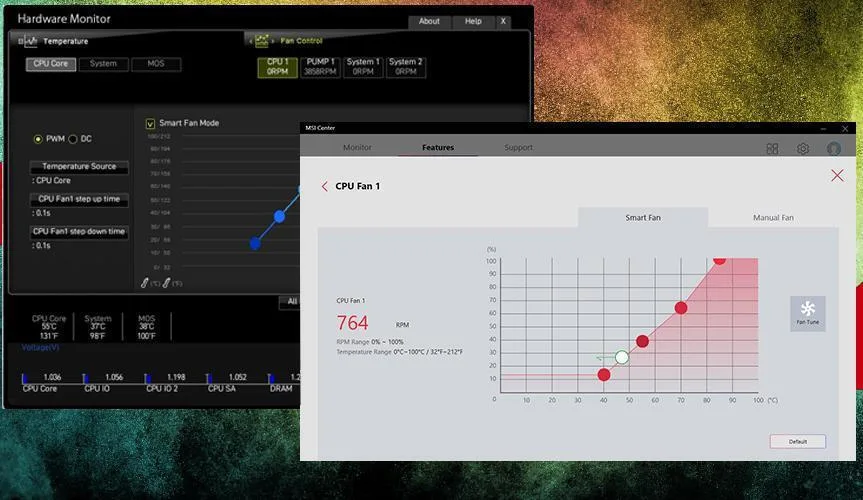Image resolution: width=863 pixels, height=500 pixels.
Task: Open MSI Center settings gear
Action: pos(803,149)
